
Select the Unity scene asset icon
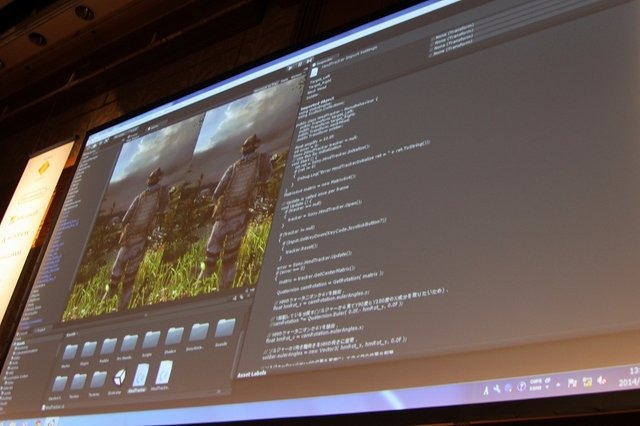click(120, 378)
